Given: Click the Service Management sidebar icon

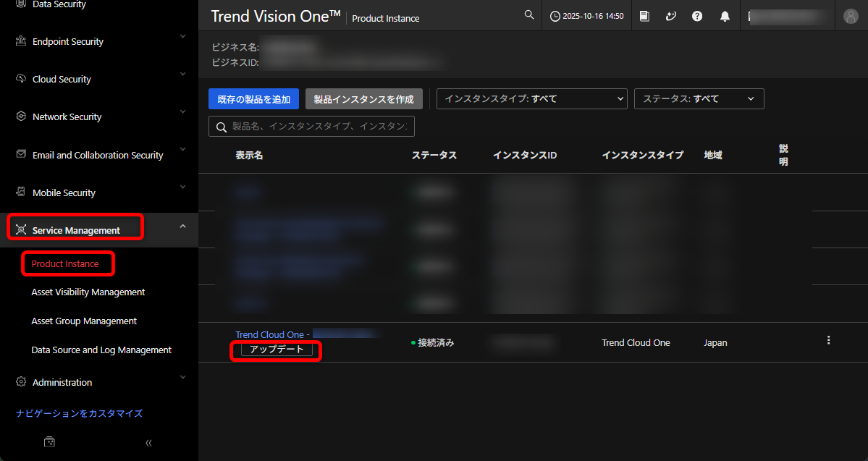Looking at the screenshot, I should pos(21,229).
